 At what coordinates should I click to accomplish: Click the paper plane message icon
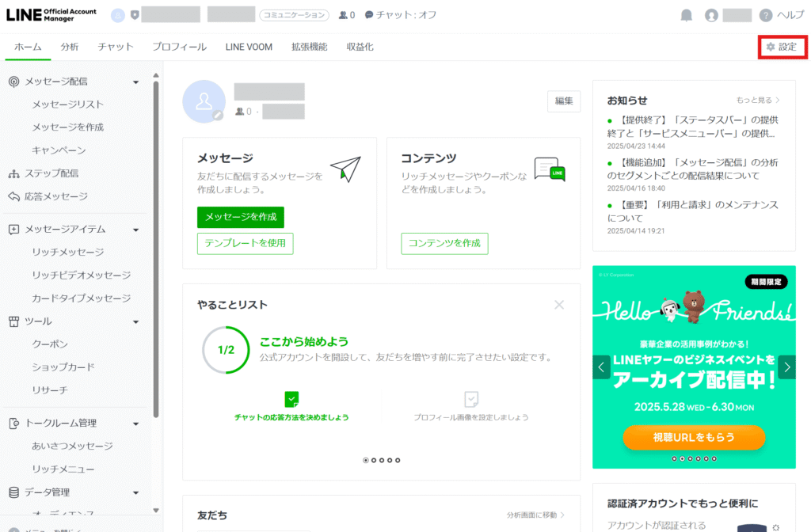tap(345, 169)
